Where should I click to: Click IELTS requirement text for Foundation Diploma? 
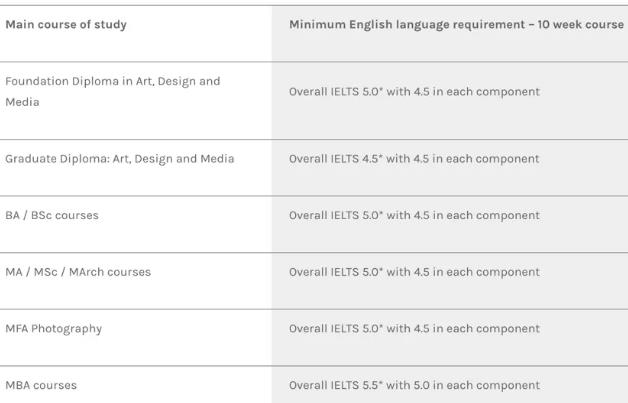[x=415, y=91]
